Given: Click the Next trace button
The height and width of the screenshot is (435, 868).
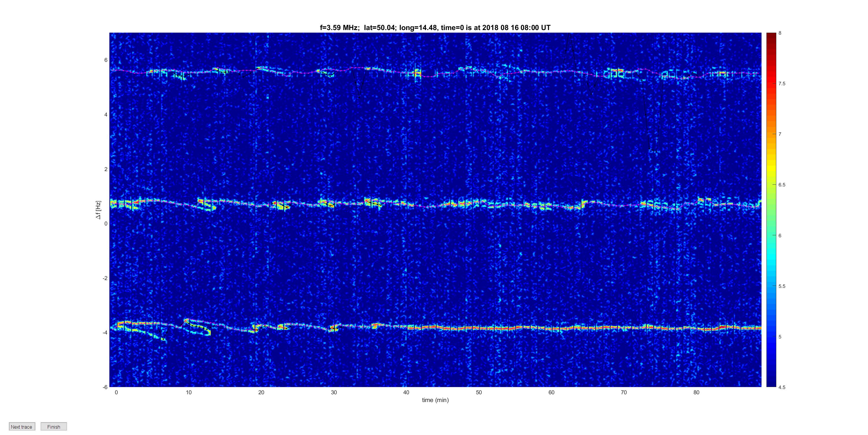Looking at the screenshot, I should pyautogui.click(x=22, y=427).
